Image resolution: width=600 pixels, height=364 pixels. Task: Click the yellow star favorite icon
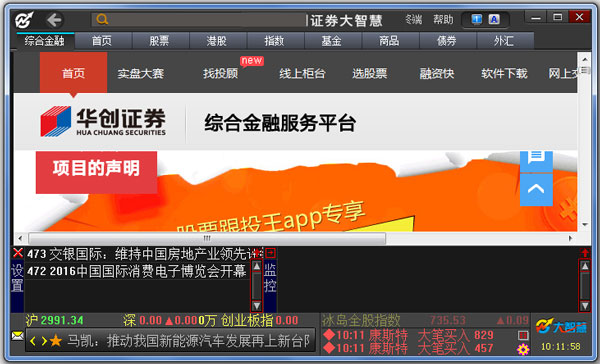[x=56, y=340]
